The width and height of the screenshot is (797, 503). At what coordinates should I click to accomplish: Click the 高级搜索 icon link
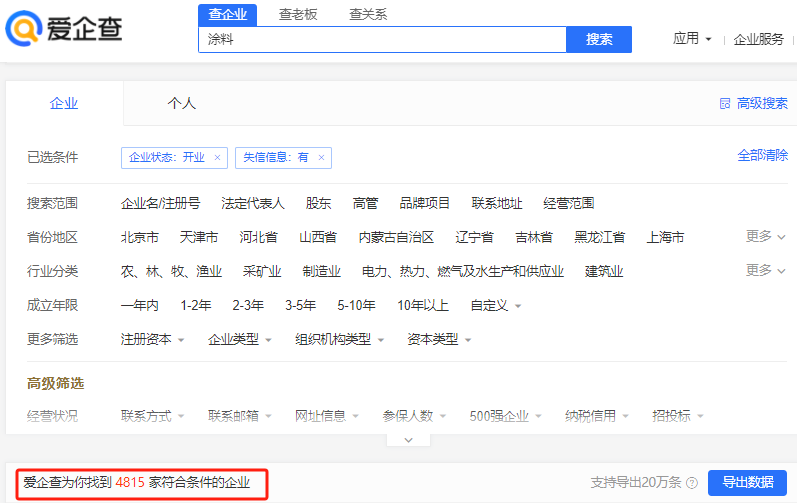click(753, 103)
